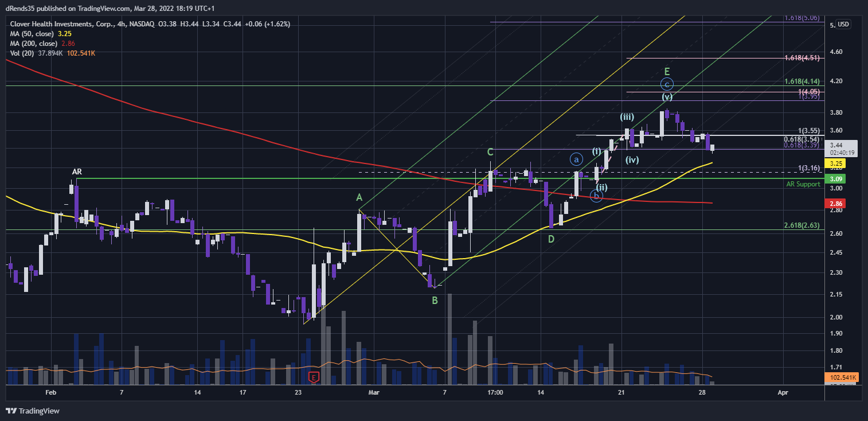
Task: Click green wave label 'D'
Action: 551,239
